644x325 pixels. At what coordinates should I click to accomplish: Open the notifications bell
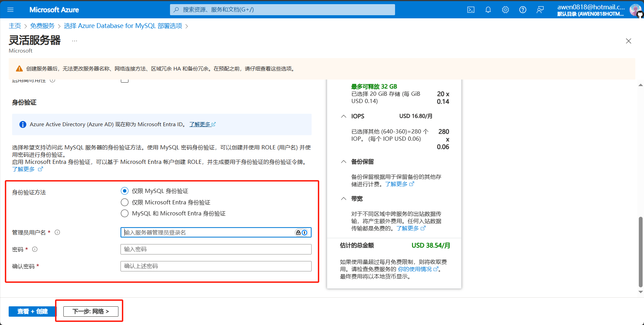click(488, 10)
